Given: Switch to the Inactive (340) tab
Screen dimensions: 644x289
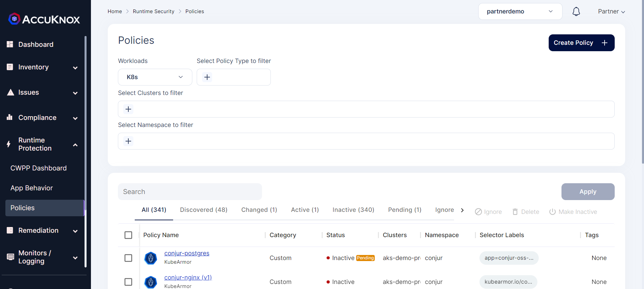Looking at the screenshot, I should tap(353, 210).
